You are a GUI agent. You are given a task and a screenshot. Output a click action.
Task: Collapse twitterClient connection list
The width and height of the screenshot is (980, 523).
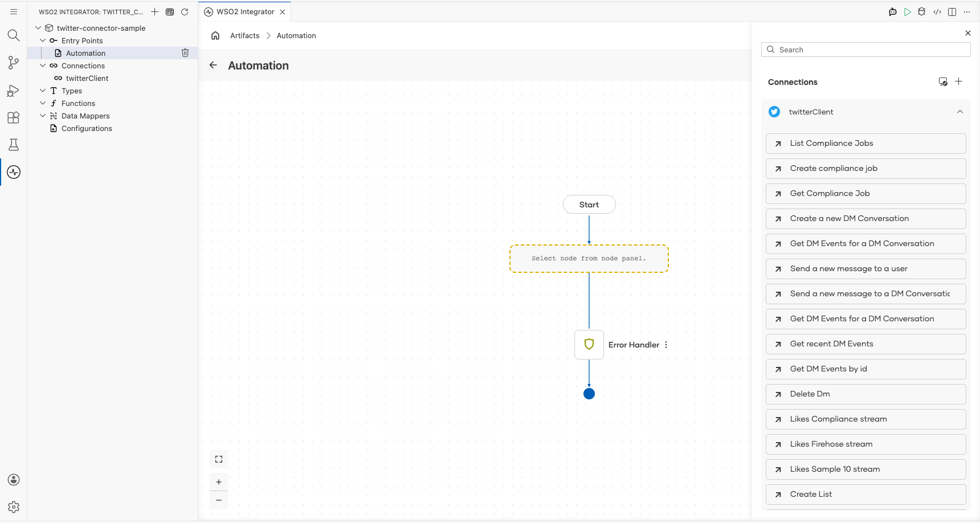pos(960,112)
